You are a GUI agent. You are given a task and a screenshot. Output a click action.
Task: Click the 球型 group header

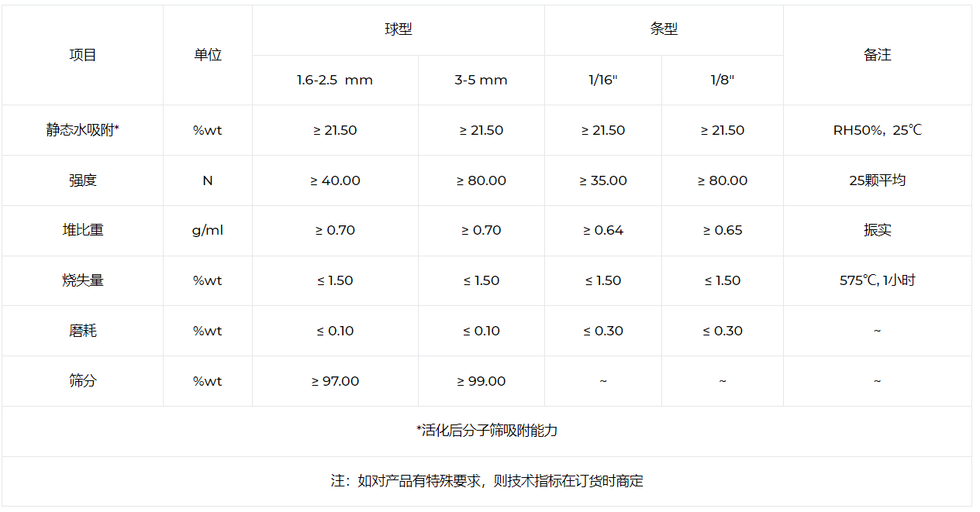click(399, 29)
